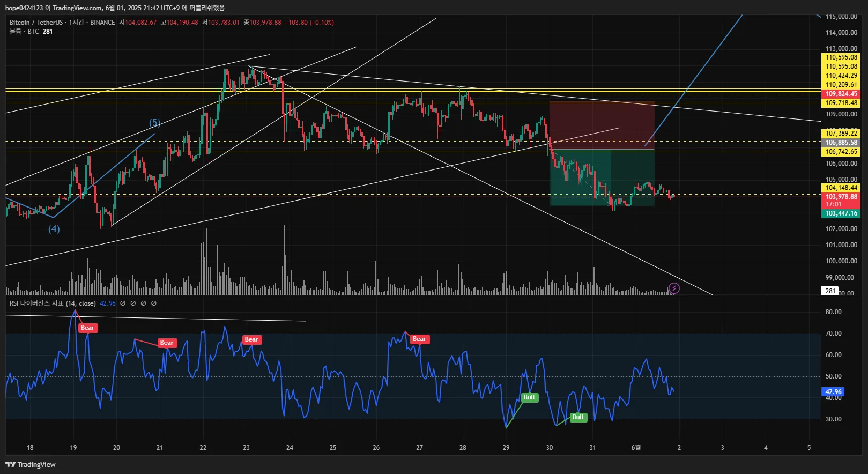
Task: Click the Bull label near date 31
Action: point(578,417)
